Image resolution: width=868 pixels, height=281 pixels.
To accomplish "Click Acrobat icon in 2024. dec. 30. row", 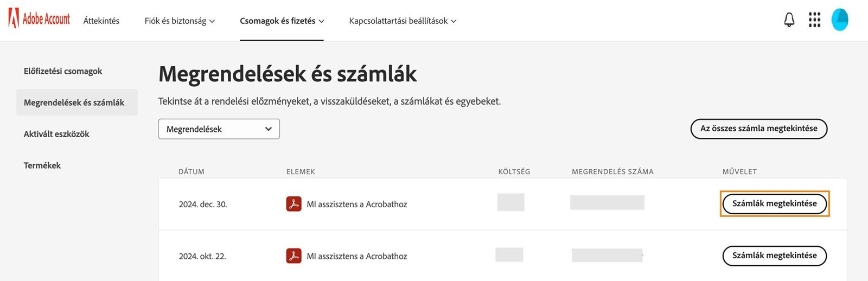I will point(293,204).
